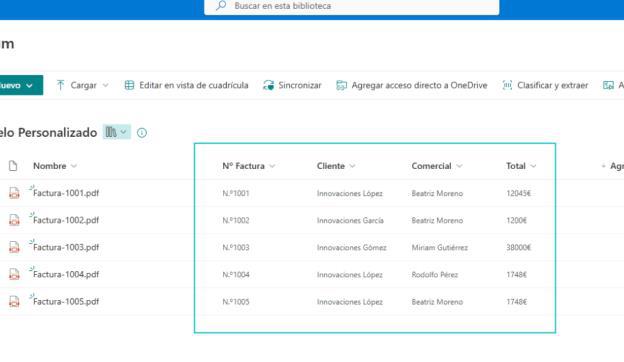This screenshot has width=624, height=362.
Task: Click the info icon beside Modelo Personalizado
Action: coord(142,133)
